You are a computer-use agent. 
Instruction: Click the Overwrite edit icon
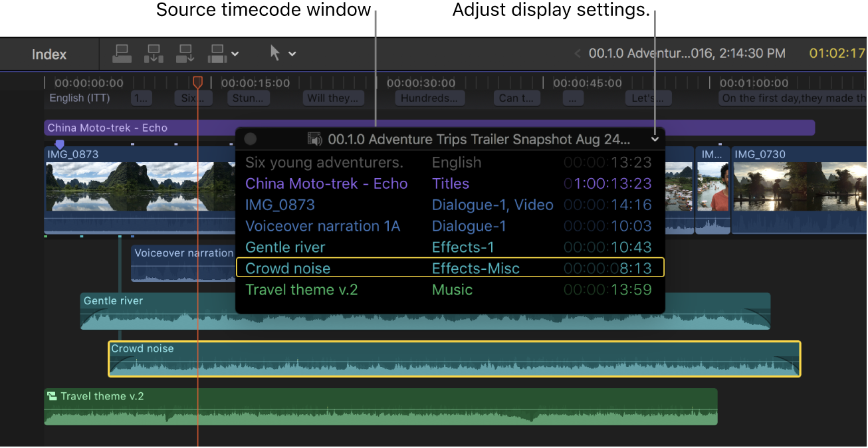click(216, 53)
